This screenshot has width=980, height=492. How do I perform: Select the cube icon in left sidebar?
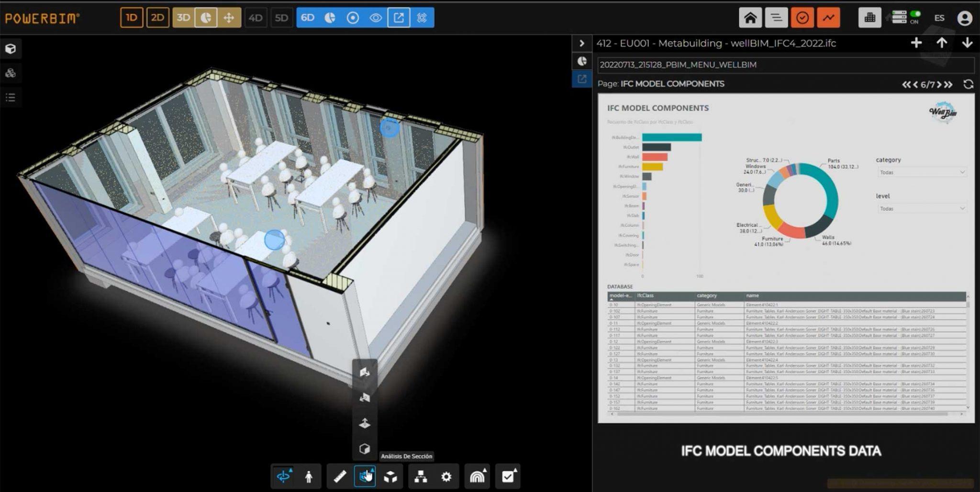[x=11, y=49]
